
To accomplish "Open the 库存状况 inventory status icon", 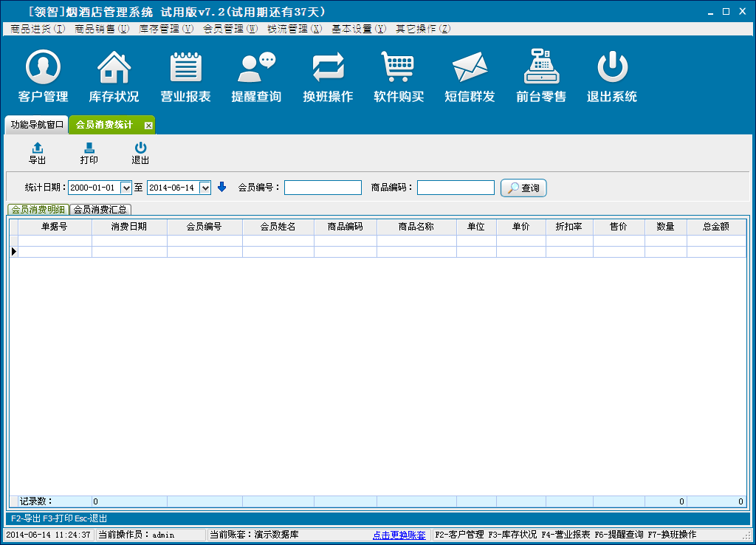I will tap(114, 68).
